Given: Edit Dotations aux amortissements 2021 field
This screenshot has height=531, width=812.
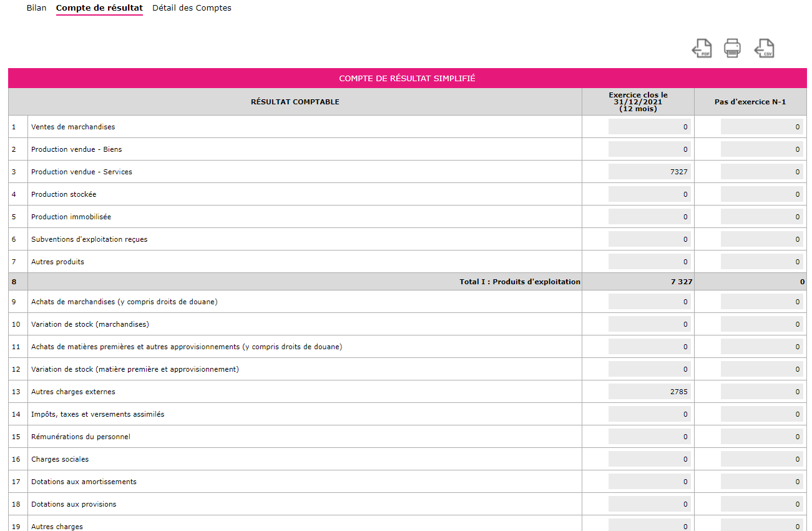Looking at the screenshot, I should click(649, 482).
